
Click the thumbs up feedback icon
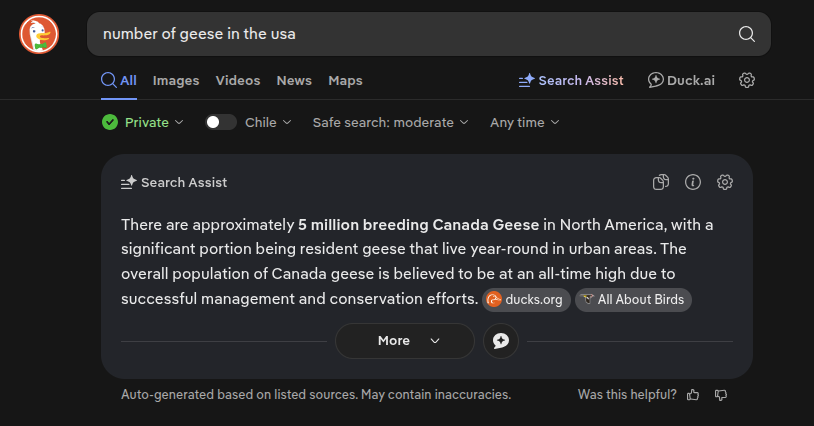click(x=693, y=395)
